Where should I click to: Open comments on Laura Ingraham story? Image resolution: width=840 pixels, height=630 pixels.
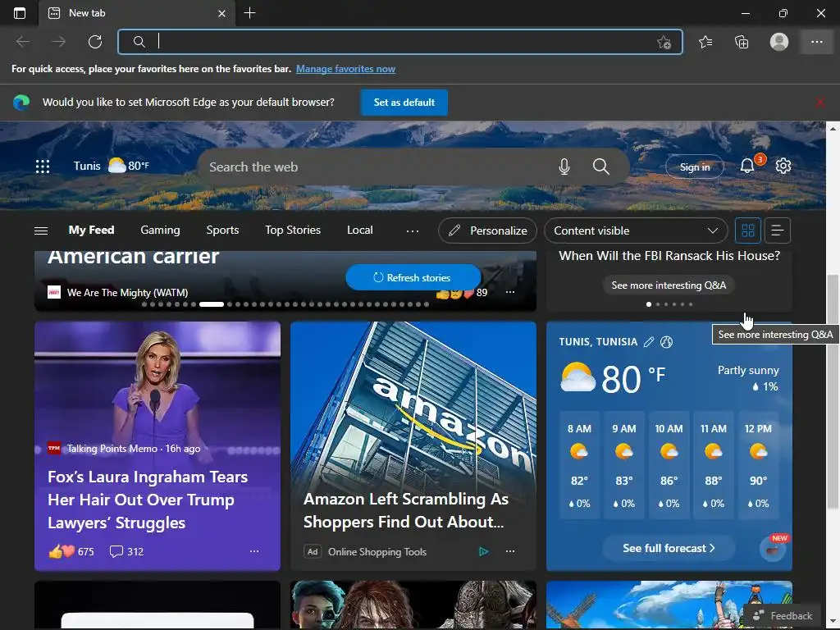[126, 551]
